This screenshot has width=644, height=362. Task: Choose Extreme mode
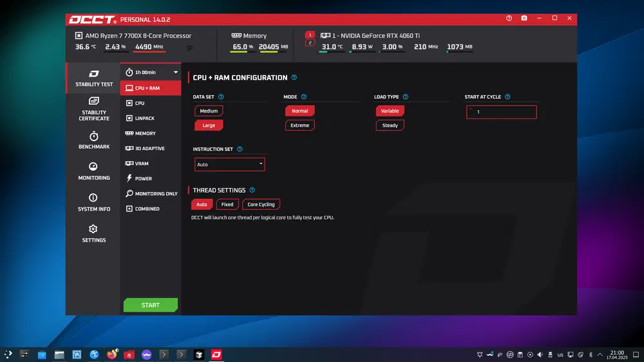[x=300, y=126]
